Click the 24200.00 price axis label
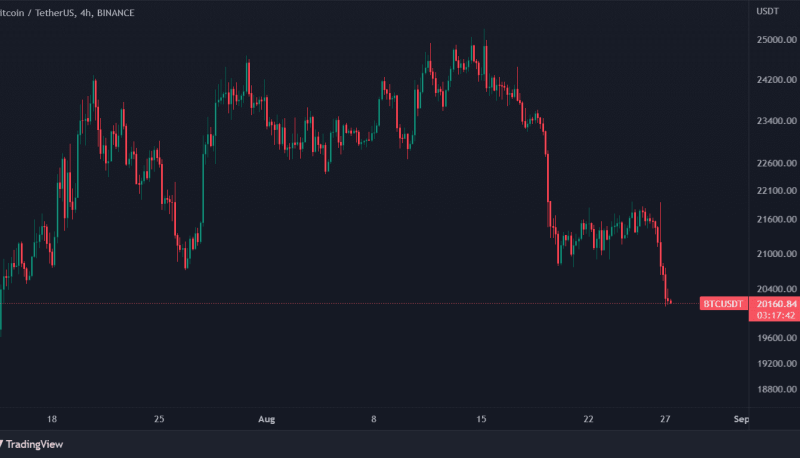Viewport: 800px width, 458px height. point(776,80)
